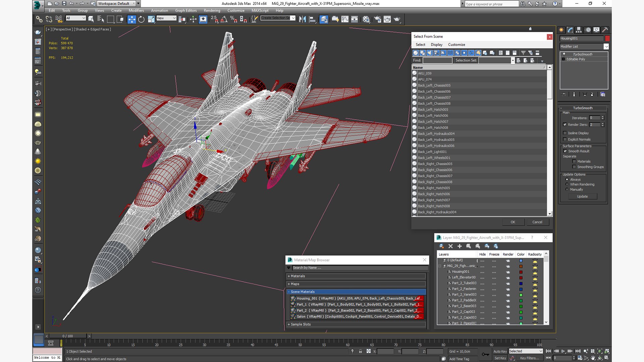Activate the Bind to Space Warp tool
This screenshot has width=644, height=362.
[x=59, y=19]
